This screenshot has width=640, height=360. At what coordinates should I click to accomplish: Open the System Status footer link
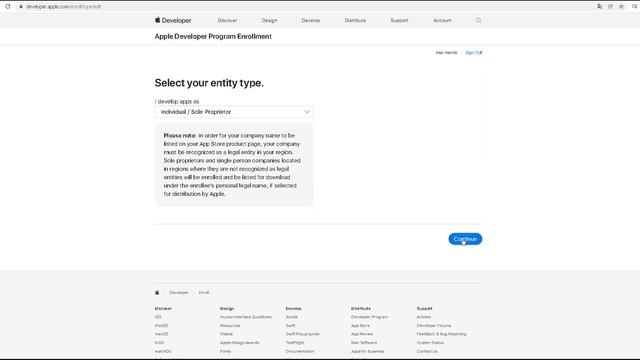tap(430, 342)
